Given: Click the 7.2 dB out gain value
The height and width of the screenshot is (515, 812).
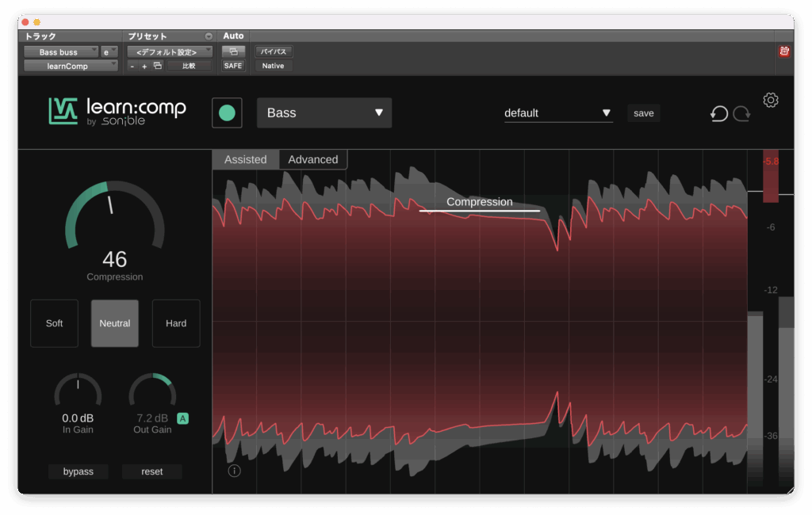Looking at the screenshot, I should 152,418.
